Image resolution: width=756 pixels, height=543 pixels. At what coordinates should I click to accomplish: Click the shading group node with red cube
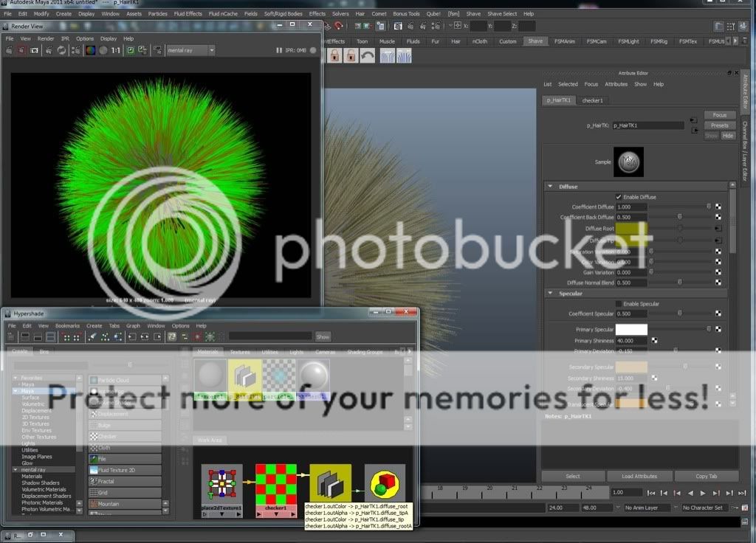(x=384, y=485)
